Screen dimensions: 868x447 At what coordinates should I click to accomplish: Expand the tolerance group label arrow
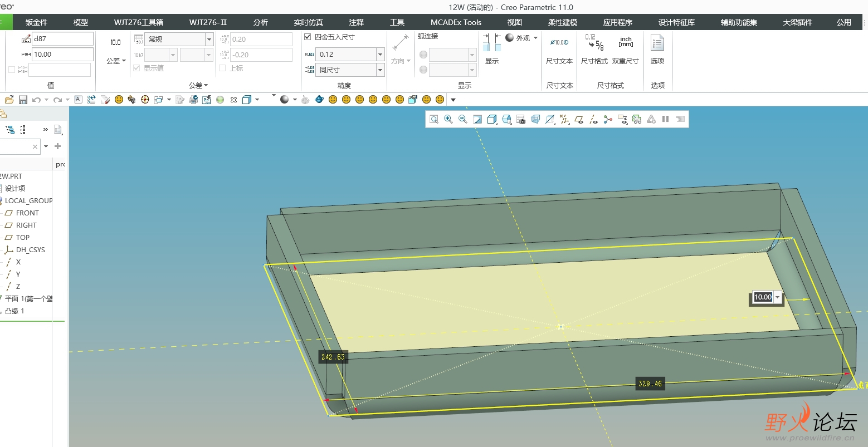[x=206, y=85]
